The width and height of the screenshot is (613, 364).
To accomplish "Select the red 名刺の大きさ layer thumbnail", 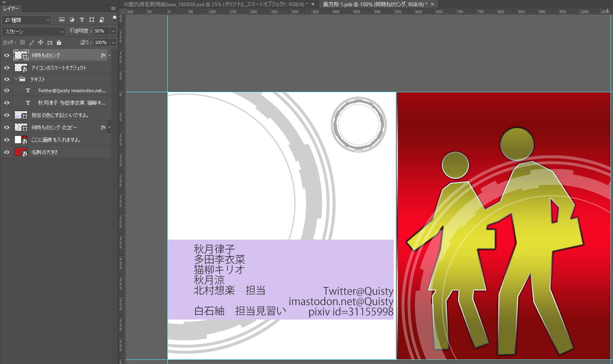I will click(x=21, y=152).
